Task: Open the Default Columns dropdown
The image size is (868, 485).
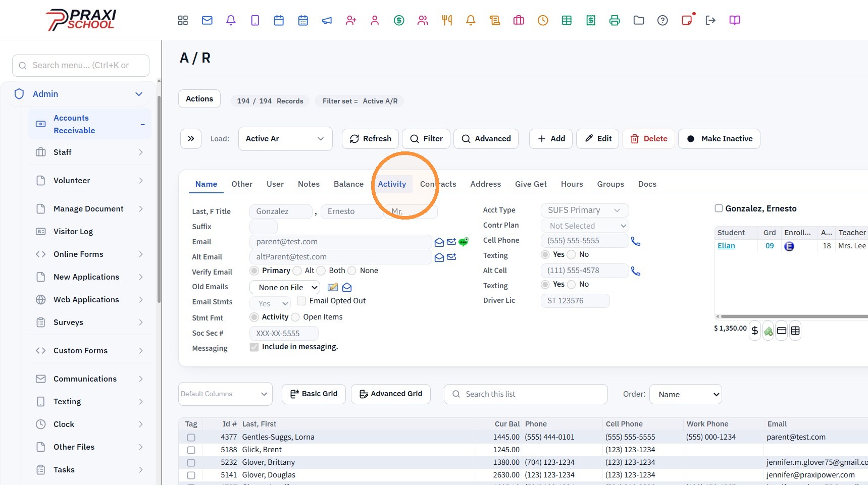Action: (x=225, y=394)
